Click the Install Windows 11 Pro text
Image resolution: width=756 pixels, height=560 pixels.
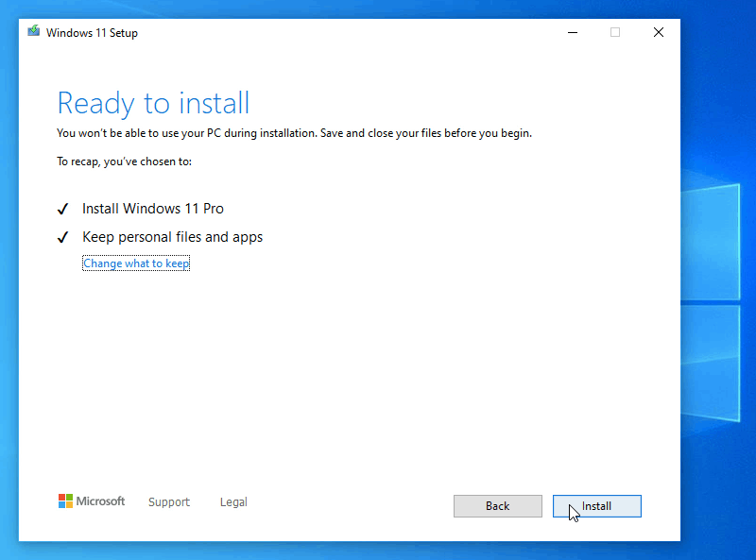point(153,209)
